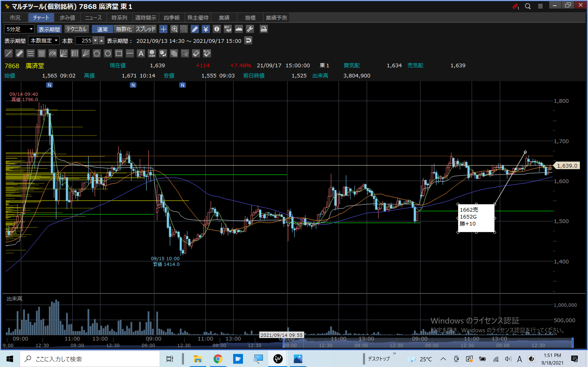Click the zoom in magnifier icon

174,29
